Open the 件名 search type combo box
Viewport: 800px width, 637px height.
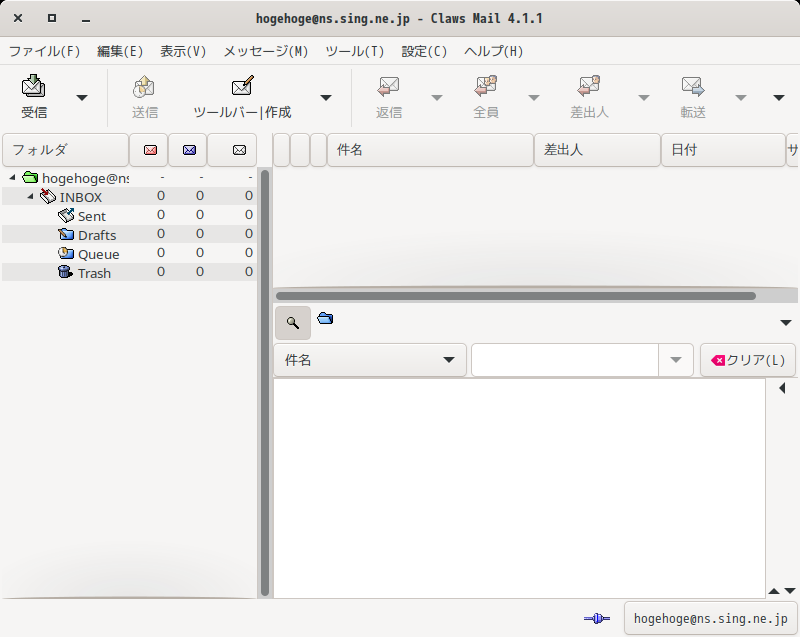370,360
